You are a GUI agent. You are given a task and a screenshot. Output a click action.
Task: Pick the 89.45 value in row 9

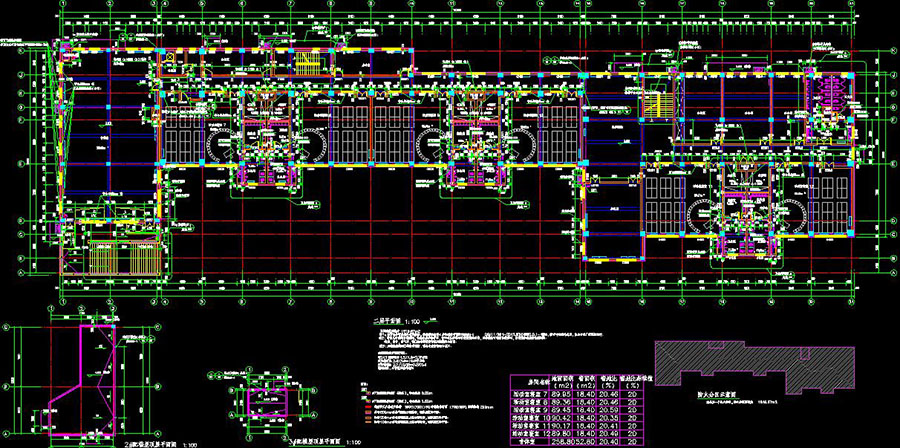click(x=561, y=410)
